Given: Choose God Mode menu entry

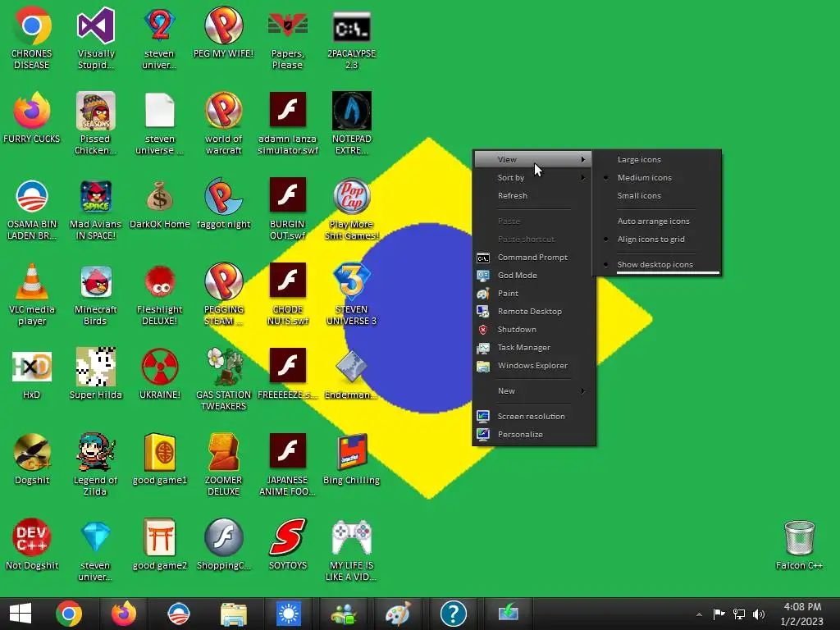Looking at the screenshot, I should (x=533, y=276).
